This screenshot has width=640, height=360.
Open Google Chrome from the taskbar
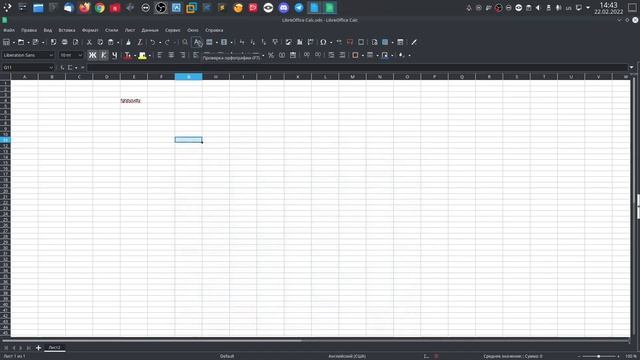click(x=100, y=7)
